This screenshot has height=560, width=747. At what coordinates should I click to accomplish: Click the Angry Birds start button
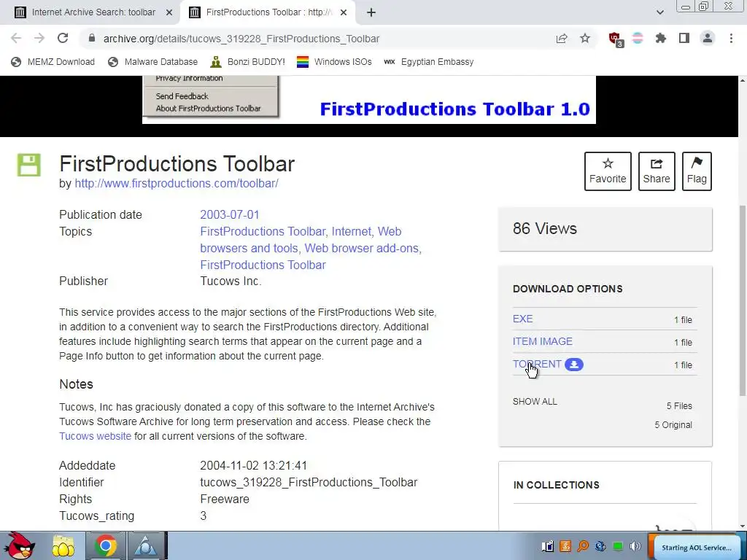(x=18, y=545)
